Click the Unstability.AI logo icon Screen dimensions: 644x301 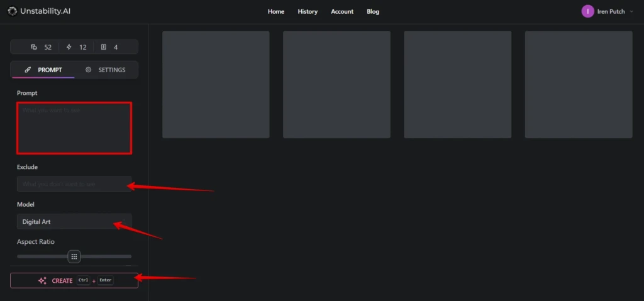pos(13,11)
